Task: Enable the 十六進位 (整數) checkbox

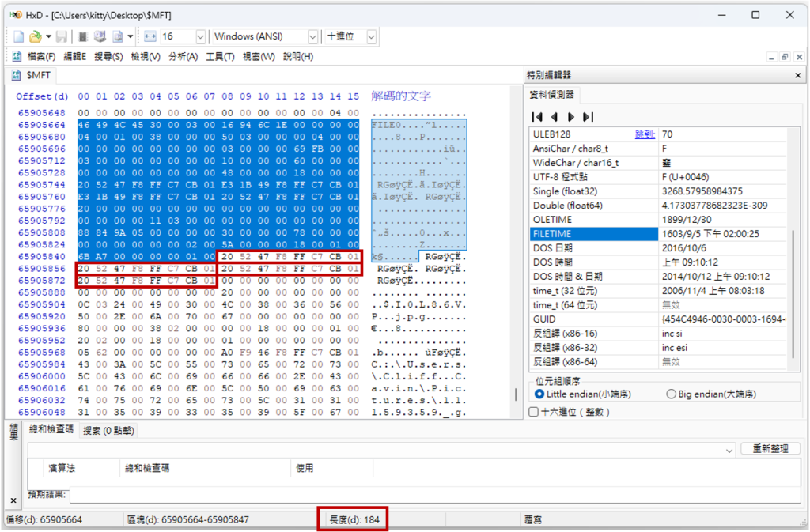Action: tap(534, 412)
